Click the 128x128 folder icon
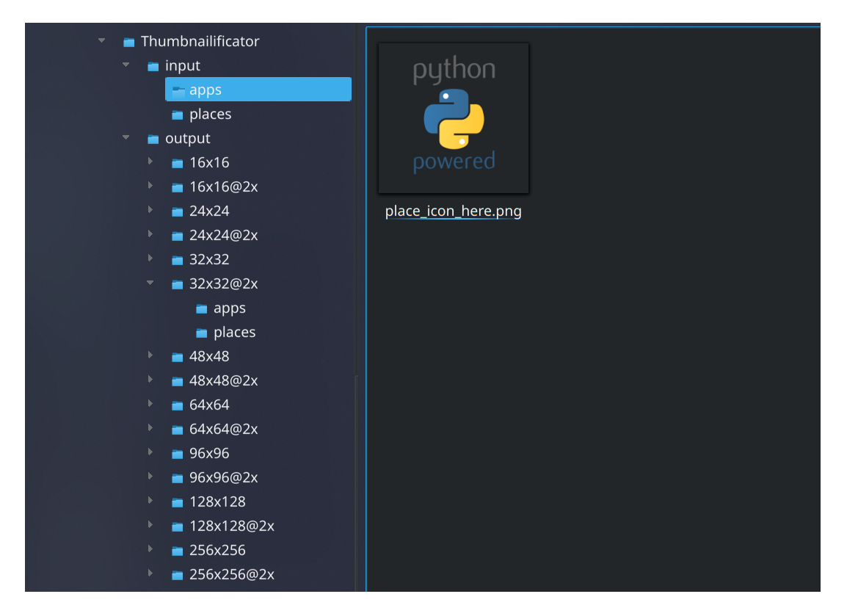Viewport: 847px width, 616px height. point(177,502)
